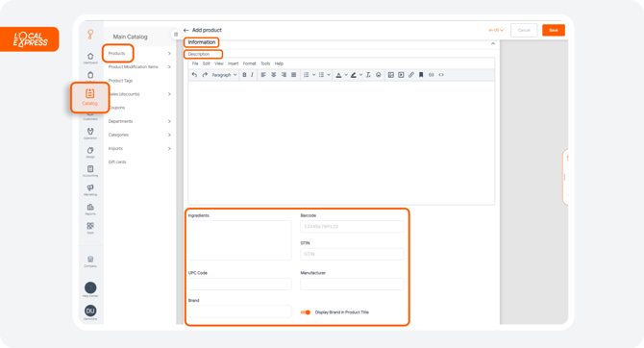
Task: Open the File menu in the editor
Action: coord(195,63)
